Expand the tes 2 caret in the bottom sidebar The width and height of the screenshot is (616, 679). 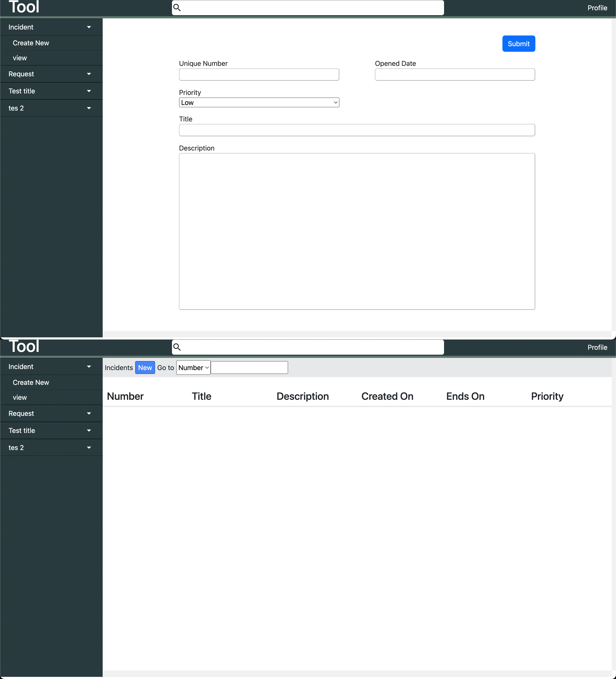89,448
